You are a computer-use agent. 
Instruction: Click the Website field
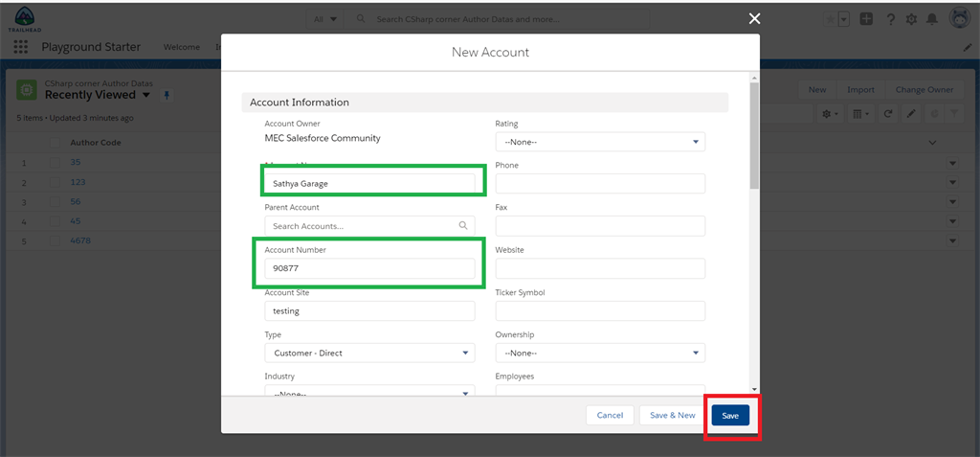pos(600,268)
